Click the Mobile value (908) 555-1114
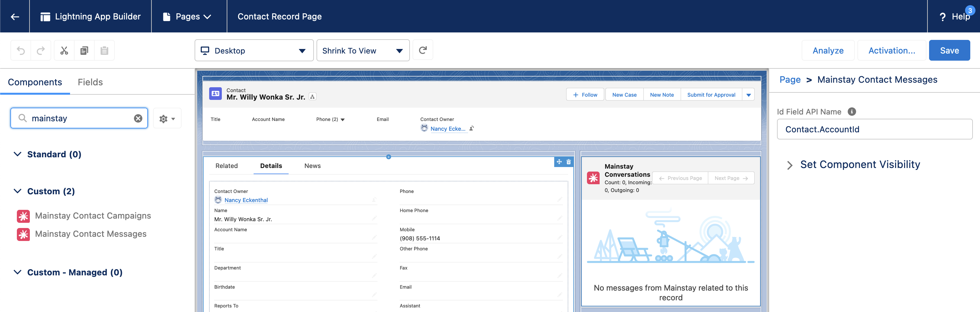This screenshot has height=312, width=980. click(x=420, y=238)
